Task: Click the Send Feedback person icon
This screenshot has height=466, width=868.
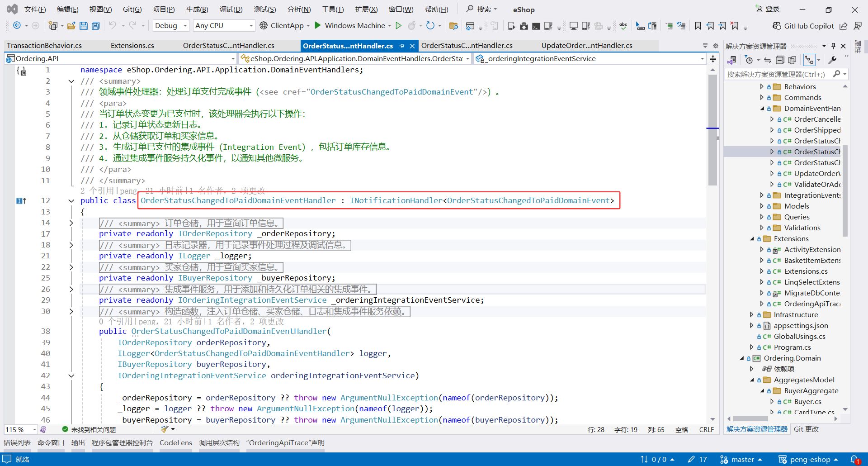Action: click(857, 26)
